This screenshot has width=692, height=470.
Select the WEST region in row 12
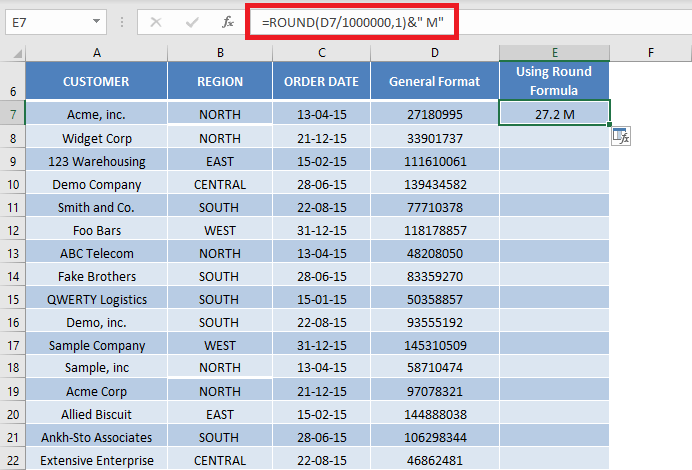pyautogui.click(x=220, y=230)
